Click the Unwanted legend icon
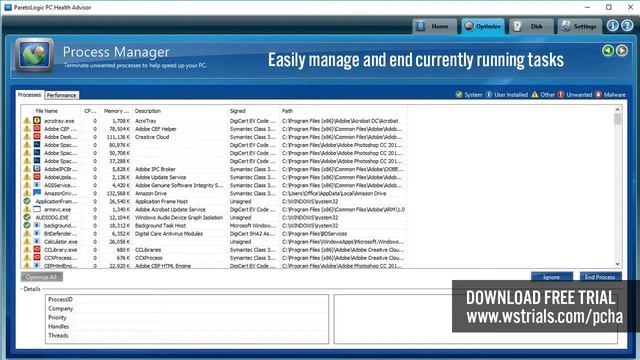 561,94
